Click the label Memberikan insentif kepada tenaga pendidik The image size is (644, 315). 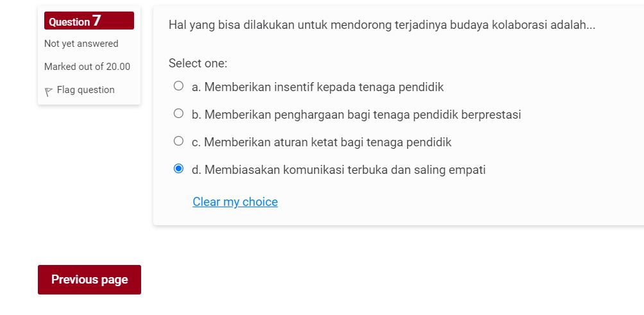324,87
